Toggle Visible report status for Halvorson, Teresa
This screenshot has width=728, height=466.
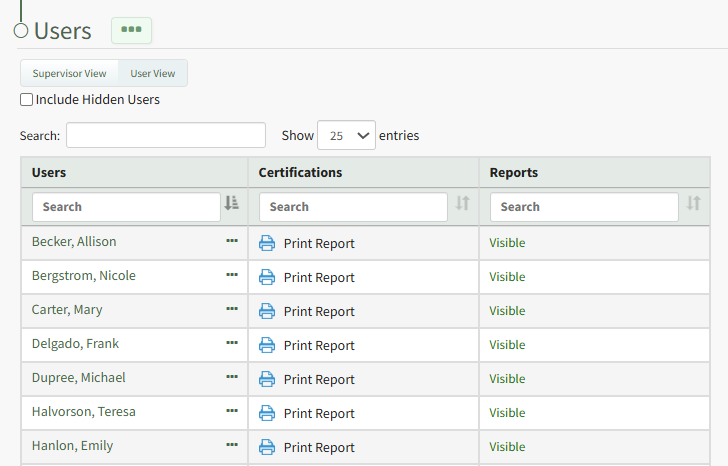507,413
